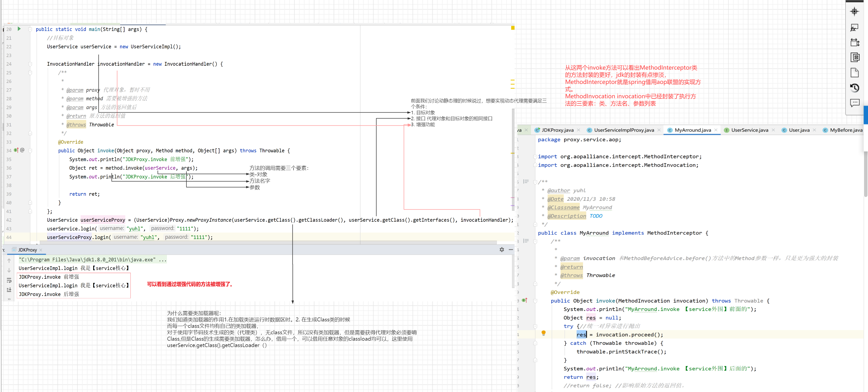Close the User.java tab
The height and width of the screenshot is (392, 868).
click(814, 130)
